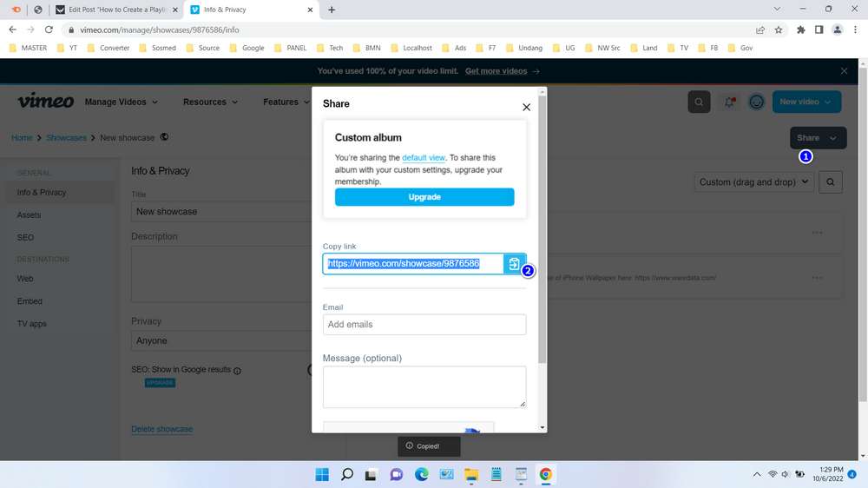Bookmark this page with star icon

[x=779, y=30]
